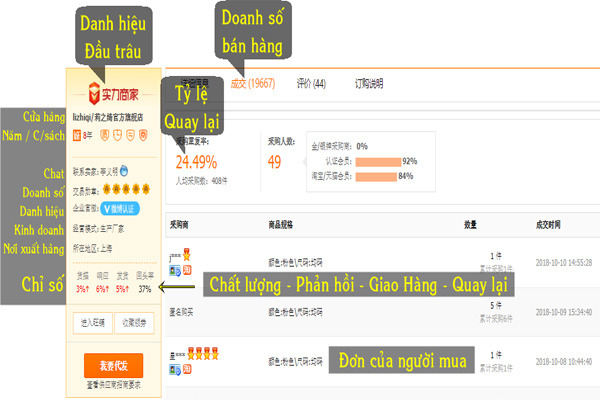Click the 所在地区: 上海 line
Image resolution: width=600 pixels, height=400 pixels.
[92, 249]
